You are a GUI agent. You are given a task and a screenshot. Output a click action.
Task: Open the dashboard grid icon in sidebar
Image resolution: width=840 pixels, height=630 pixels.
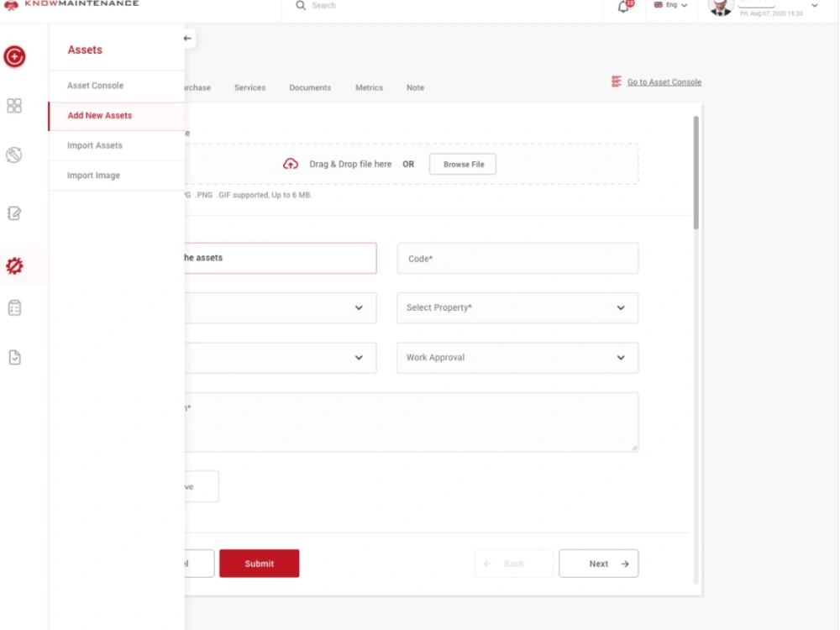pos(14,106)
